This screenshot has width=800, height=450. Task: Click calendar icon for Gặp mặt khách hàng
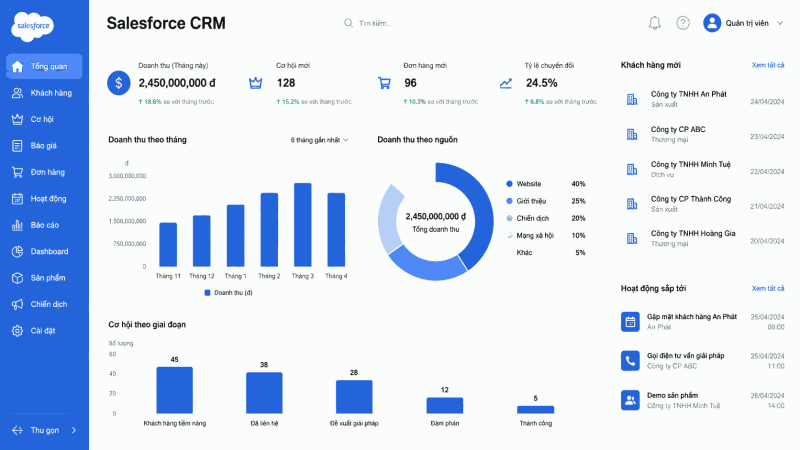630,322
